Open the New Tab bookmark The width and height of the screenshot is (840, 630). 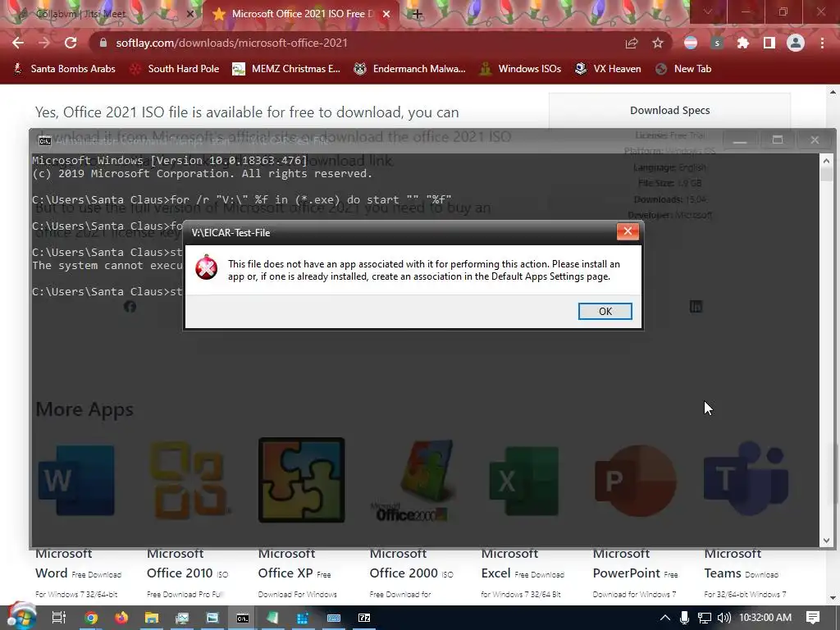(683, 69)
